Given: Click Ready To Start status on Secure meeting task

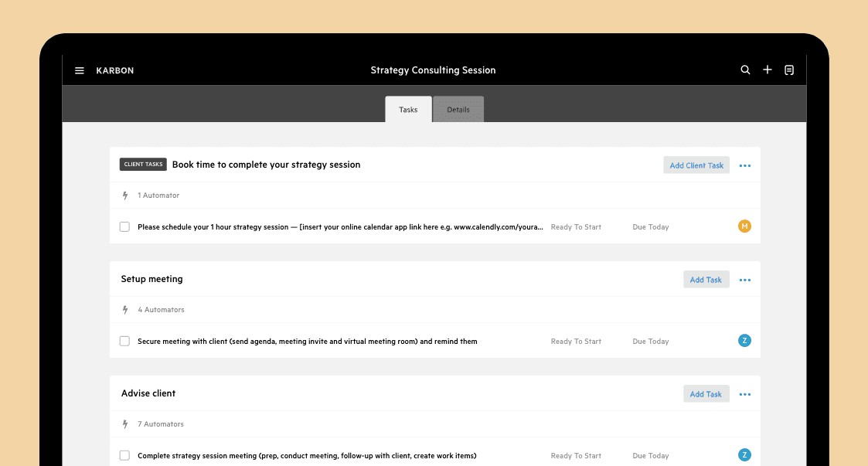Looking at the screenshot, I should [x=576, y=342].
